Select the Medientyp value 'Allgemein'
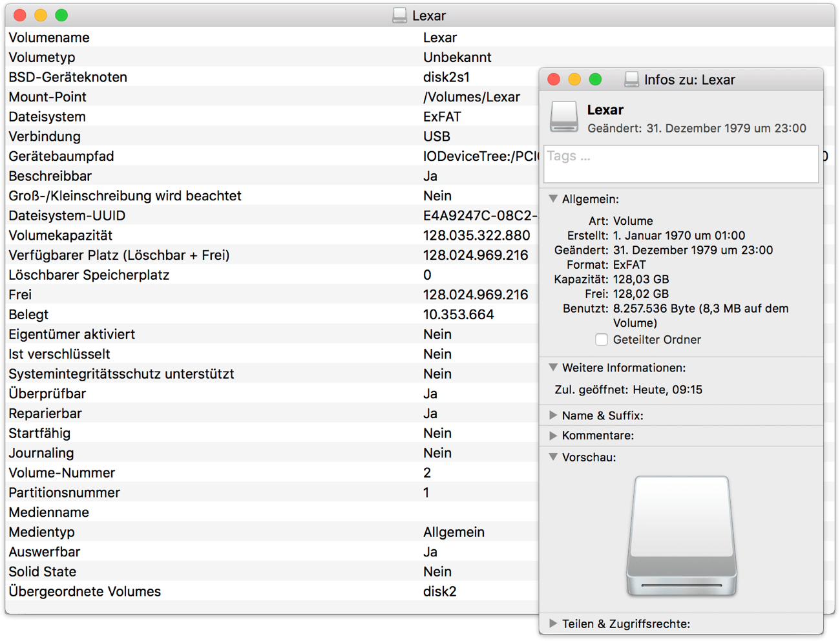The image size is (840, 641). tap(454, 532)
